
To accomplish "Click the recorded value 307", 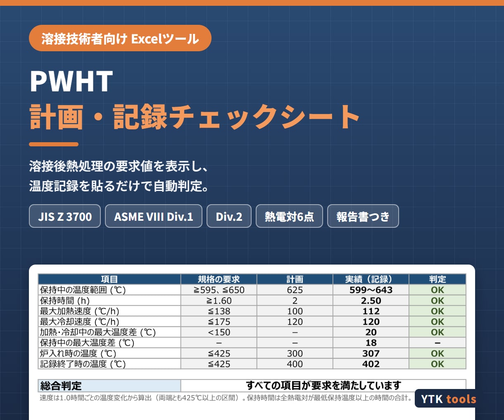I will point(371,353).
